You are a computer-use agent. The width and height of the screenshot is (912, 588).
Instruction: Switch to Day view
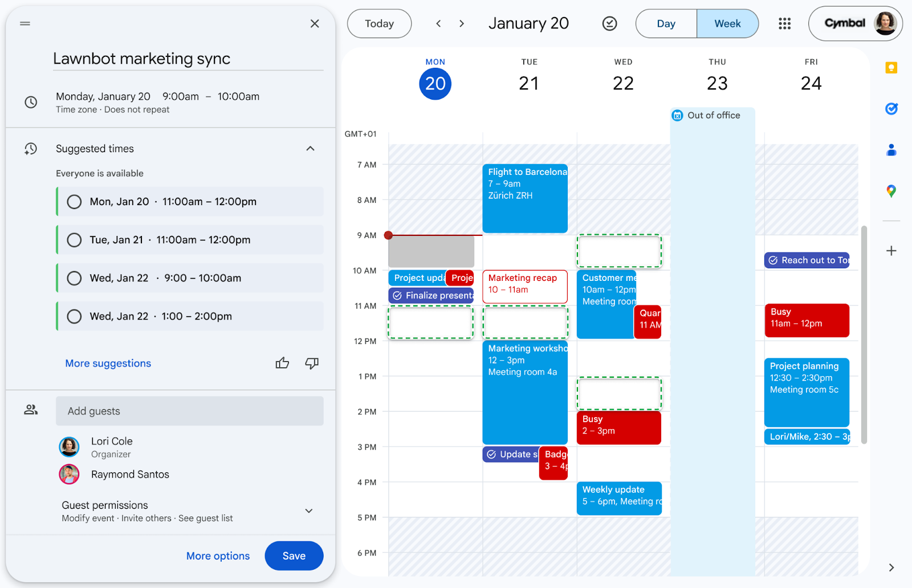coord(666,23)
